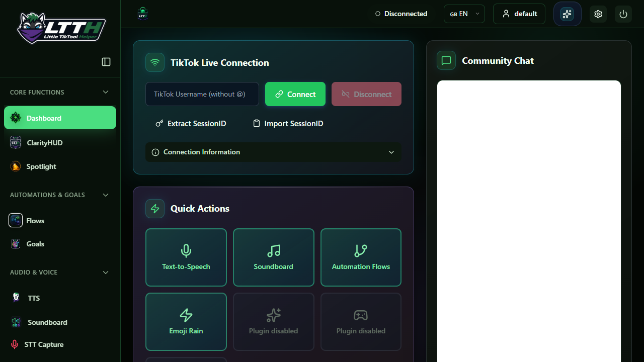Click the white Community Chat message area
Image resolution: width=644 pixels, height=362 pixels.
pyautogui.click(x=529, y=221)
